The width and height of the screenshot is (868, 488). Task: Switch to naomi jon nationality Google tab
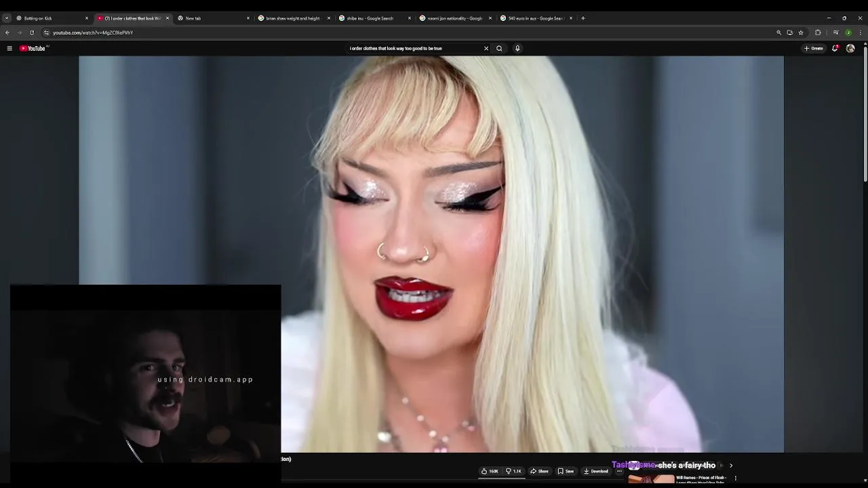pyautogui.click(x=455, y=18)
